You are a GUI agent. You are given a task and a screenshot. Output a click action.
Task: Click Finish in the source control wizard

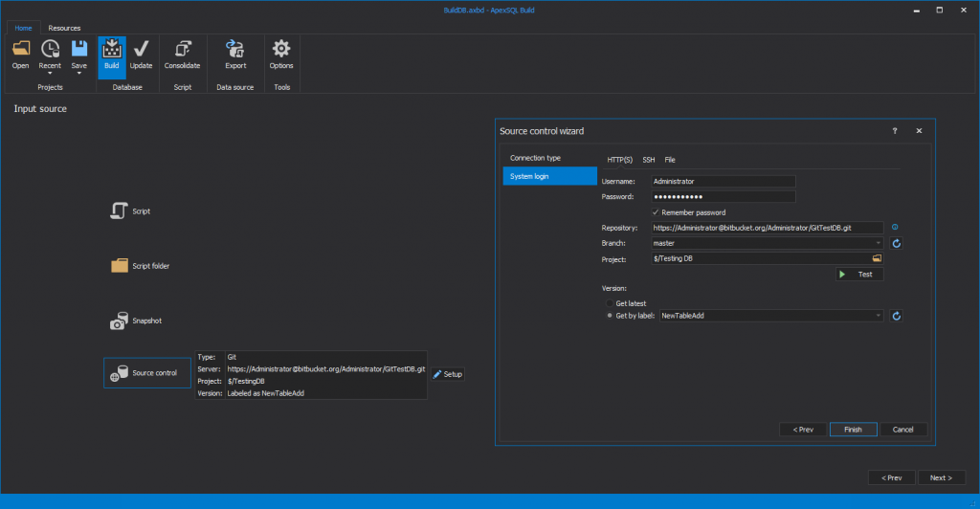click(853, 430)
